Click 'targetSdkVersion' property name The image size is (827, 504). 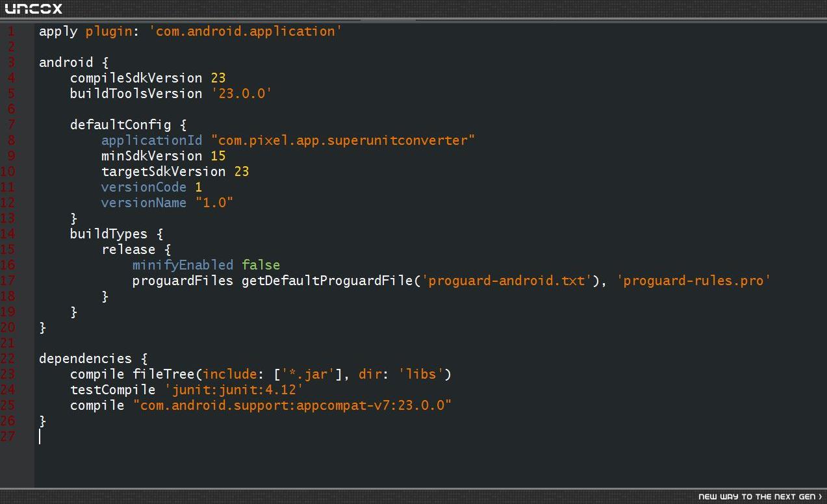(164, 171)
